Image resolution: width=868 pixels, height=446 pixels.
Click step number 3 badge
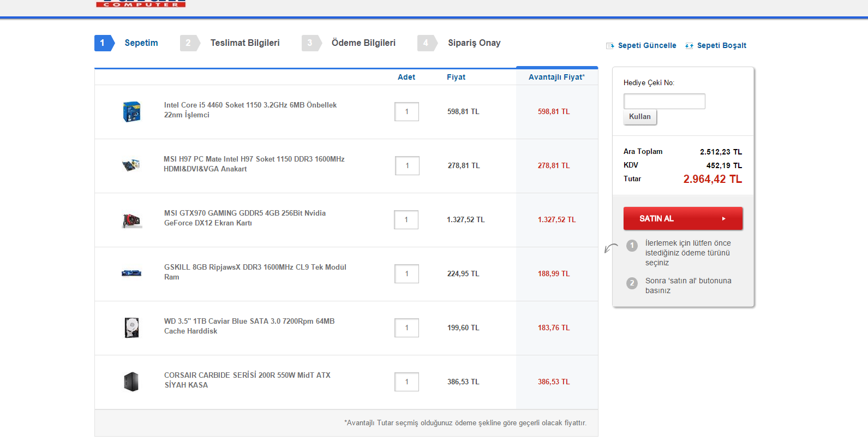pos(312,43)
